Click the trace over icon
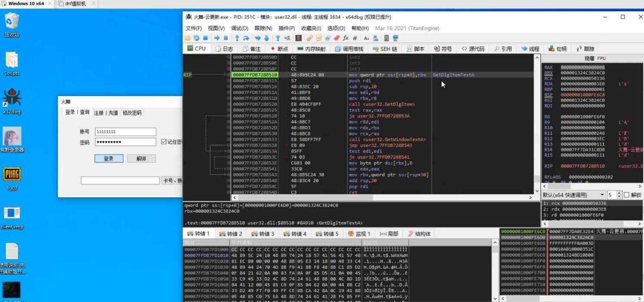Viewport: 644px width, 302px height. coord(267,38)
